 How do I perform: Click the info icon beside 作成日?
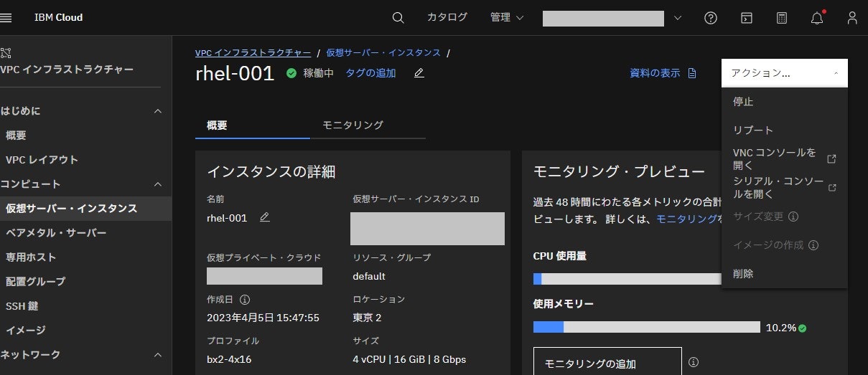[245, 299]
